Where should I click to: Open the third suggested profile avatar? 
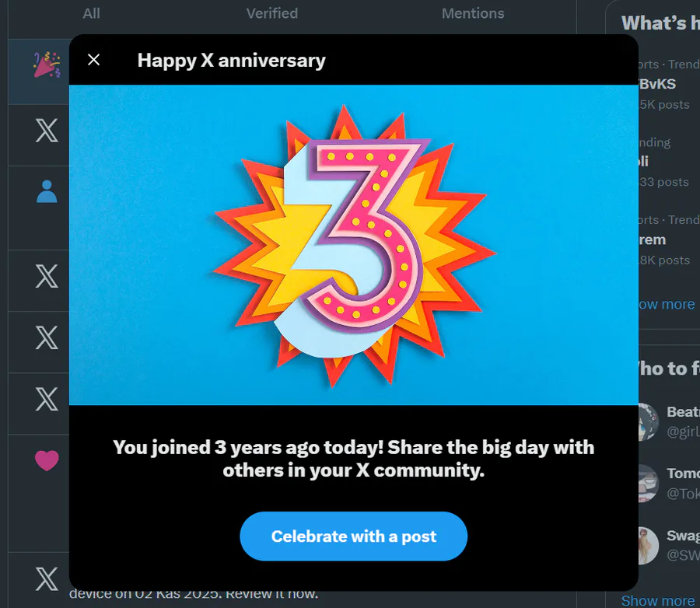(647, 546)
